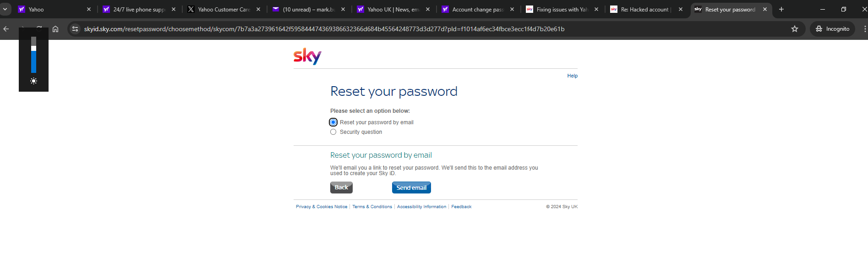
Task: Click the Send email button
Action: pyautogui.click(x=411, y=187)
